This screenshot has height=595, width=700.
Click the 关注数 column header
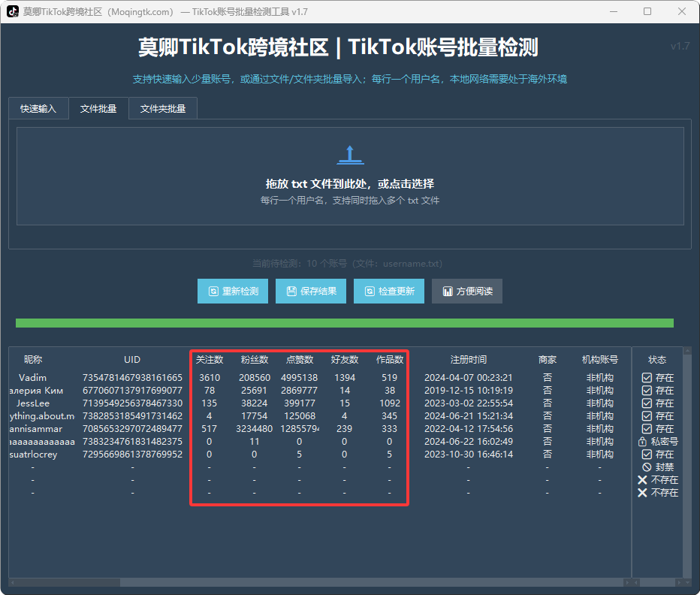pos(210,360)
